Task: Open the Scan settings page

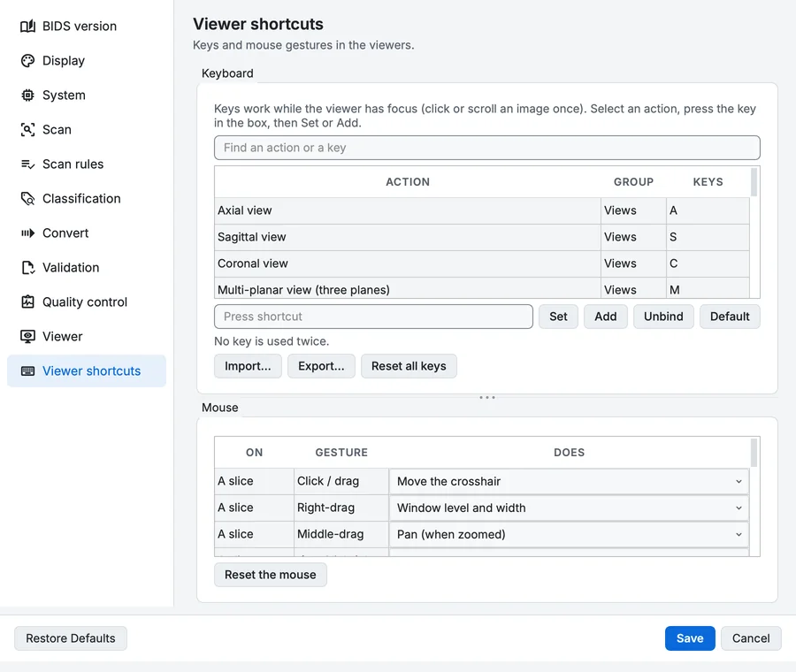Action: pos(87,129)
